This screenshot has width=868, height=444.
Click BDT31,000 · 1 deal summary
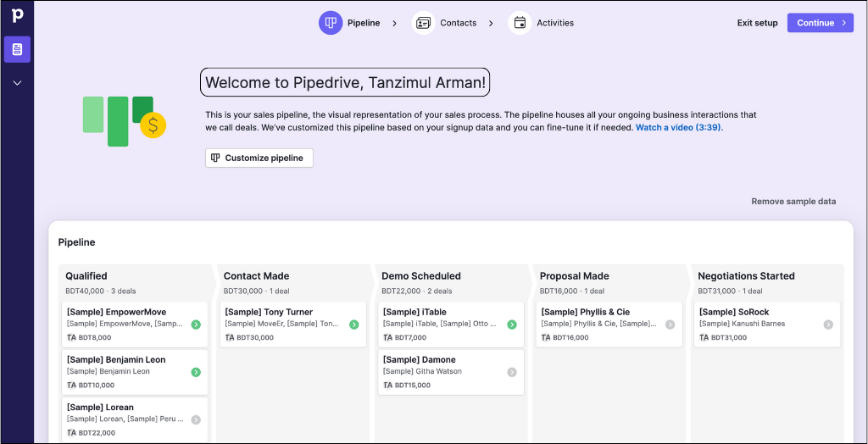click(730, 291)
